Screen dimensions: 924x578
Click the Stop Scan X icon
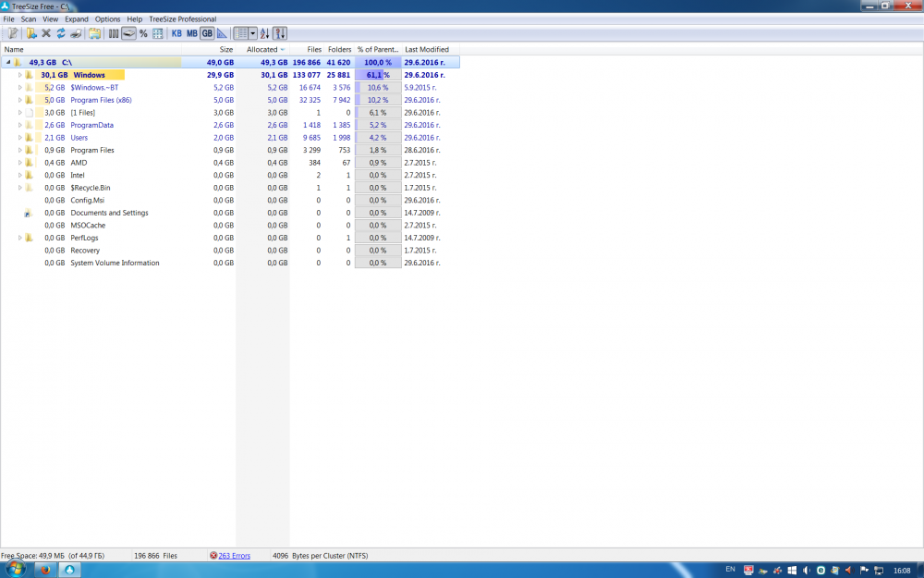tap(46, 33)
